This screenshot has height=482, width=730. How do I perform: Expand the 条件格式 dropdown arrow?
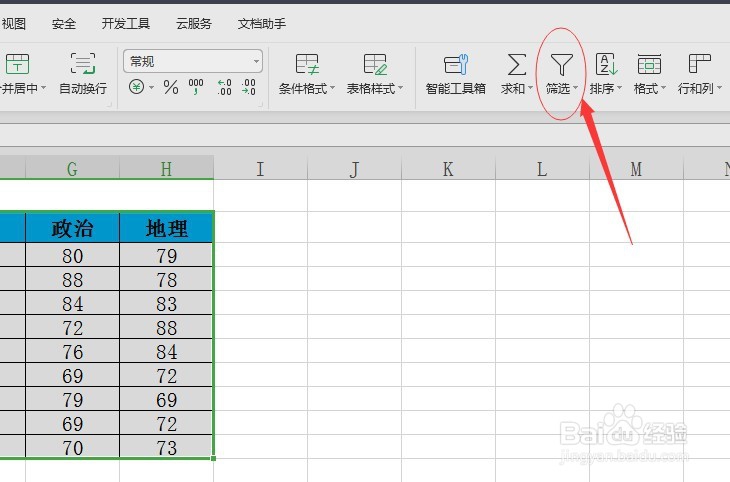(x=332, y=88)
